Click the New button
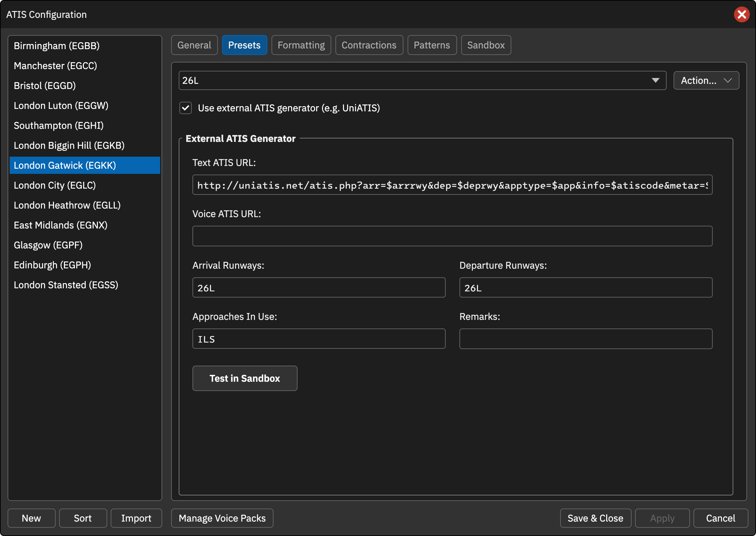This screenshot has height=536, width=756. [31, 518]
